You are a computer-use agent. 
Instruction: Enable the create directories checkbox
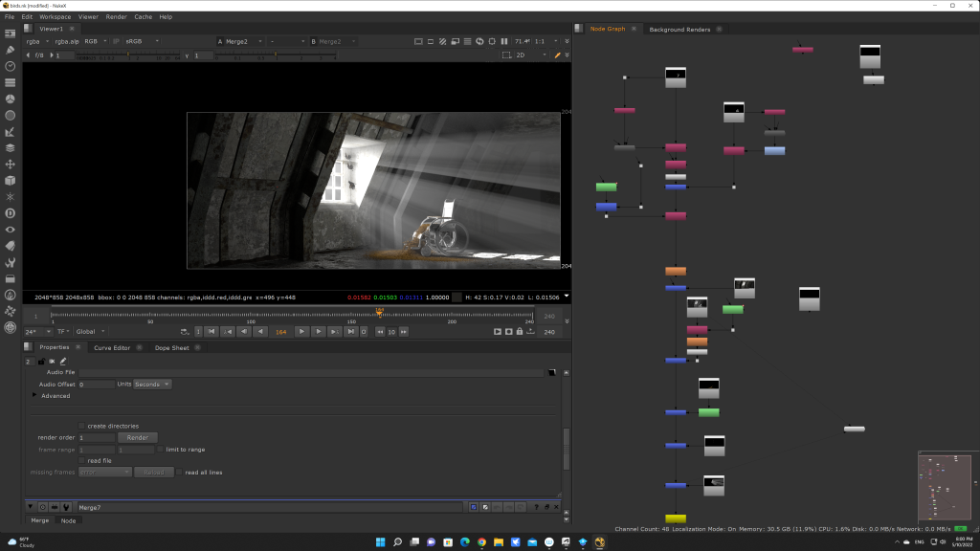[81, 426]
